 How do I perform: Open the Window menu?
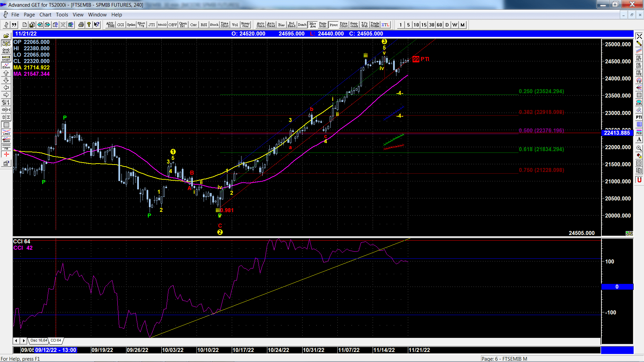pos(97,15)
